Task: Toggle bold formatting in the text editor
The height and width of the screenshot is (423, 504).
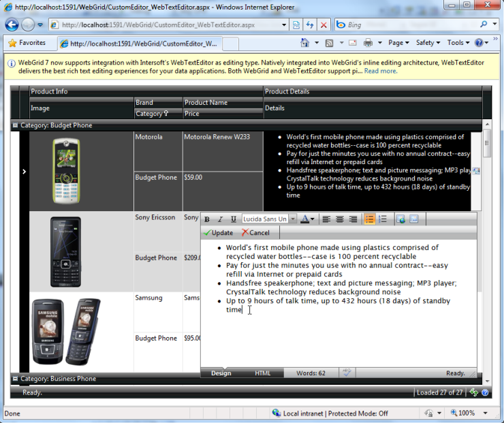Action: [x=207, y=219]
